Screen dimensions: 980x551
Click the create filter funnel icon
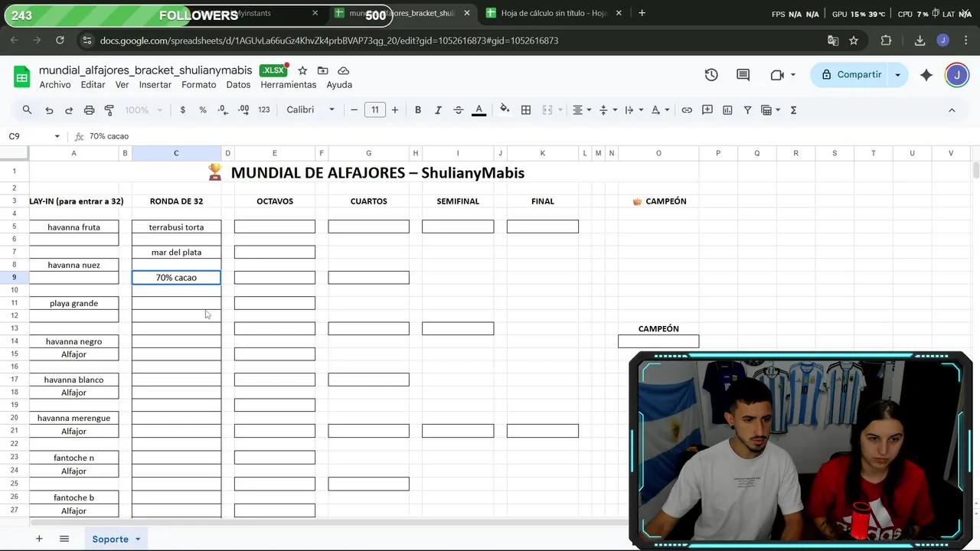coord(748,110)
